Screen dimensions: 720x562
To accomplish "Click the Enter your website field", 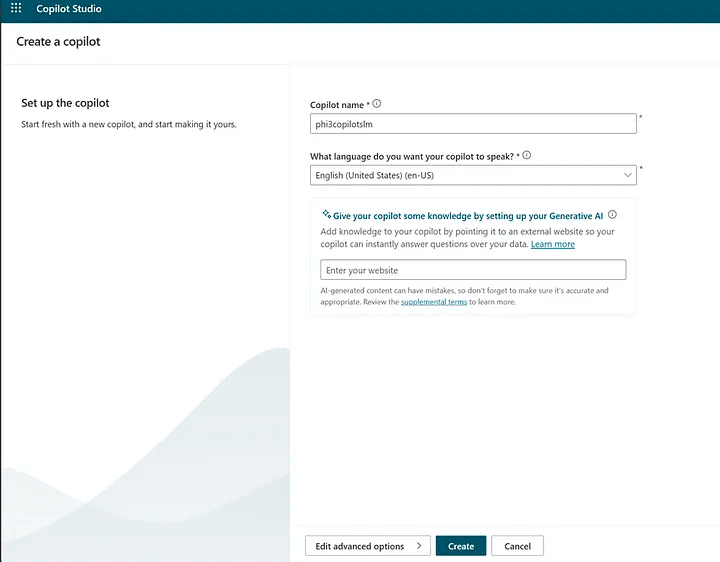I will [473, 270].
